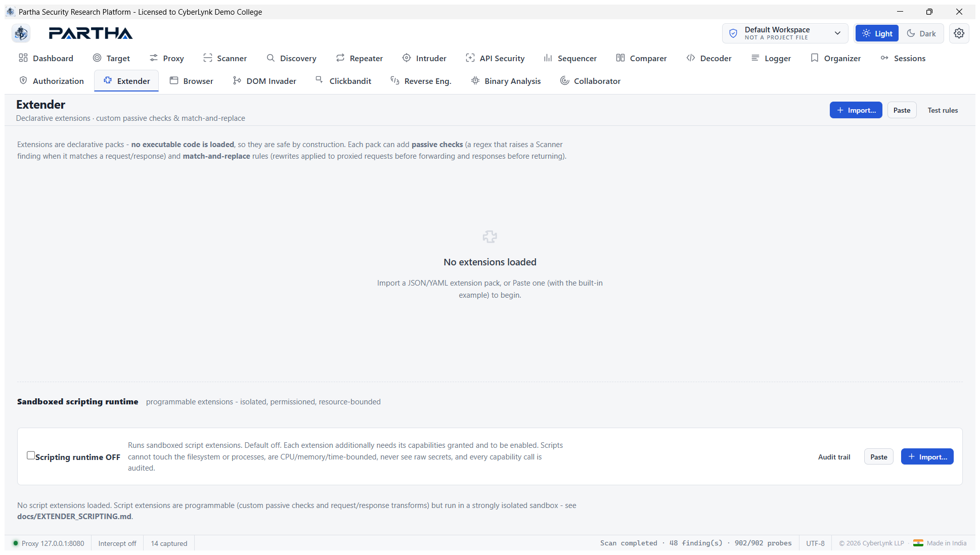The image size is (980, 555).
Task: Select the Light theme toggle
Action: [877, 33]
